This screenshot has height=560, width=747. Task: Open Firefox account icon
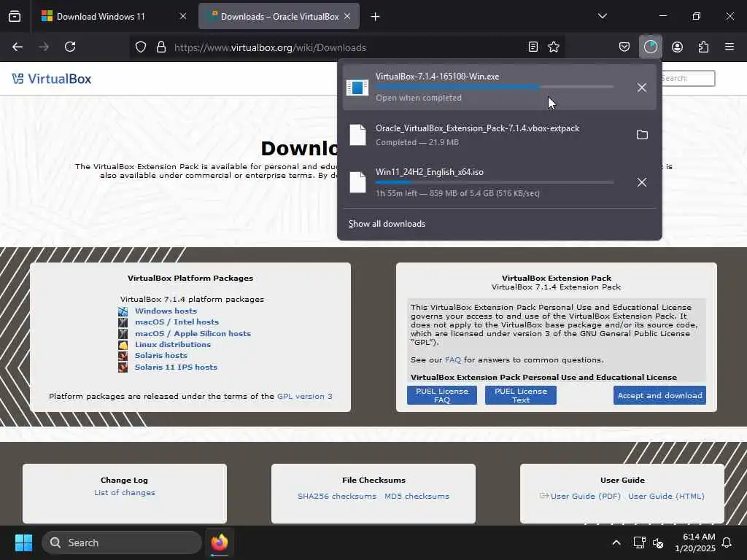point(677,47)
